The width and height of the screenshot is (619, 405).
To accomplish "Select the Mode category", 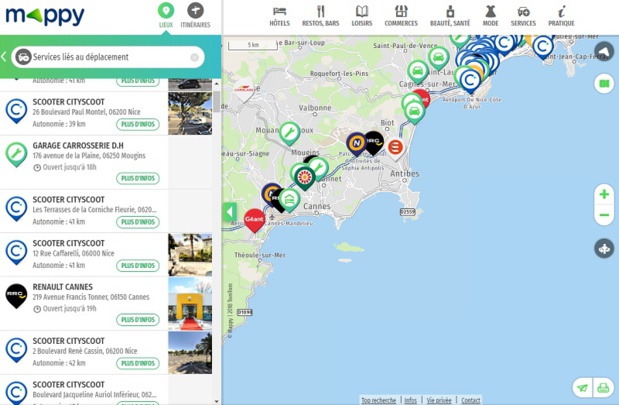I will pos(490,16).
